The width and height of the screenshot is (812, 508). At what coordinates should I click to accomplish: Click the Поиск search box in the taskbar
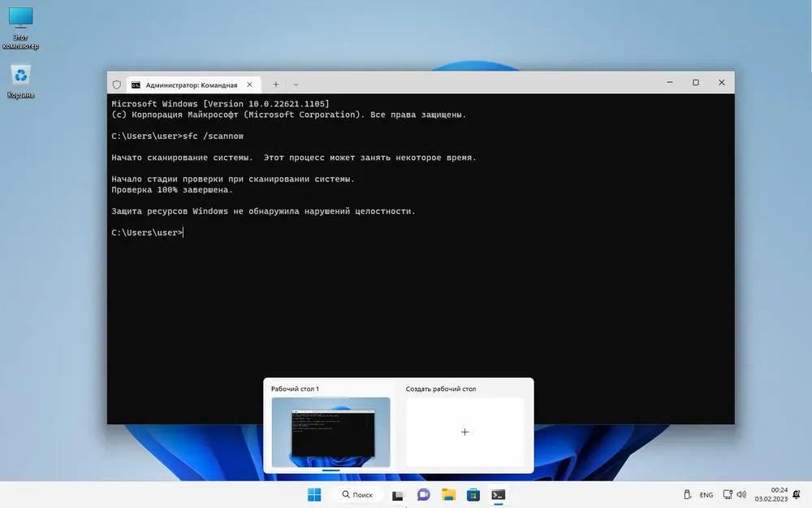pos(358,494)
